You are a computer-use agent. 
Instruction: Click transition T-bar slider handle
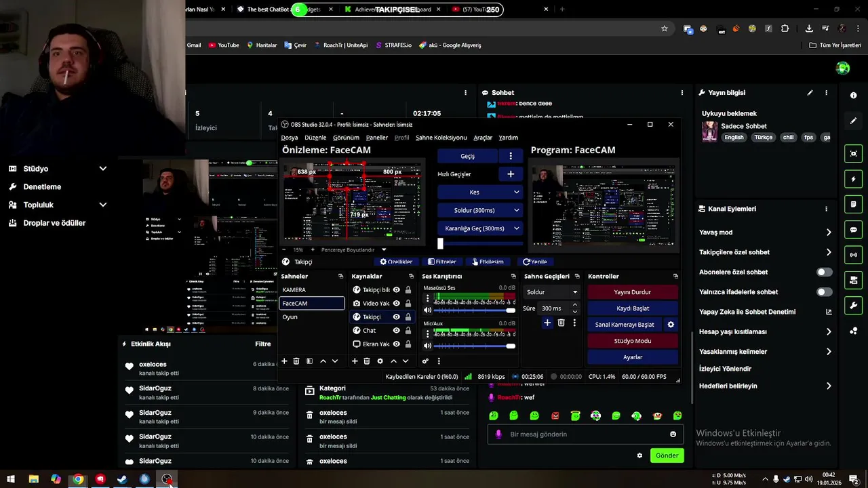440,244
